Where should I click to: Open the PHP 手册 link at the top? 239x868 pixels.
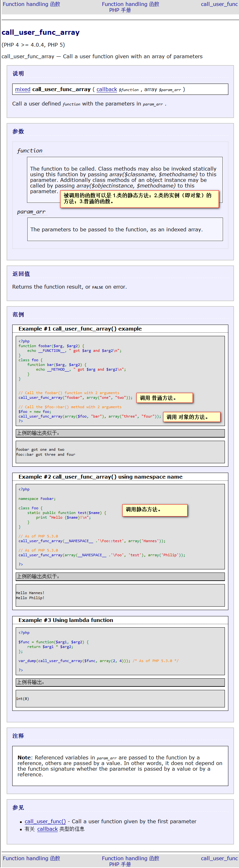tap(120, 10)
